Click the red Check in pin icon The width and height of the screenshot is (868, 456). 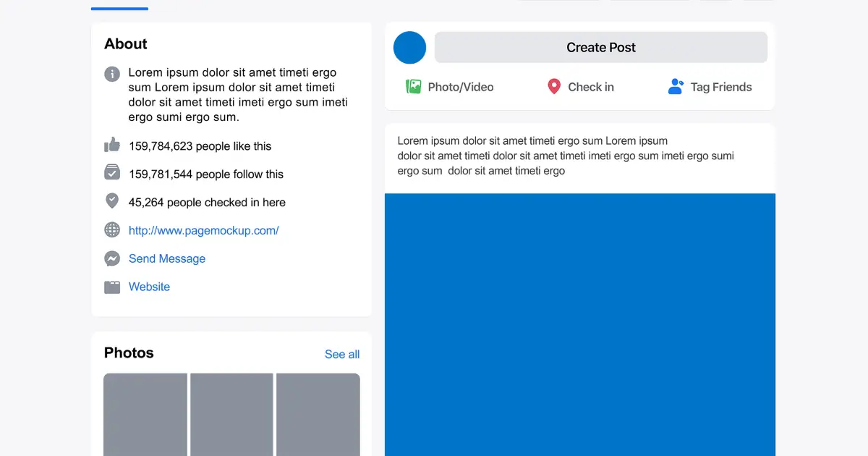[x=554, y=87]
